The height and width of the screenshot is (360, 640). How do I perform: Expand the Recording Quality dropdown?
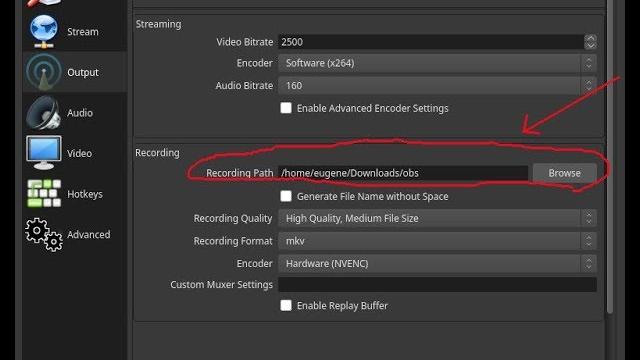pos(437,218)
